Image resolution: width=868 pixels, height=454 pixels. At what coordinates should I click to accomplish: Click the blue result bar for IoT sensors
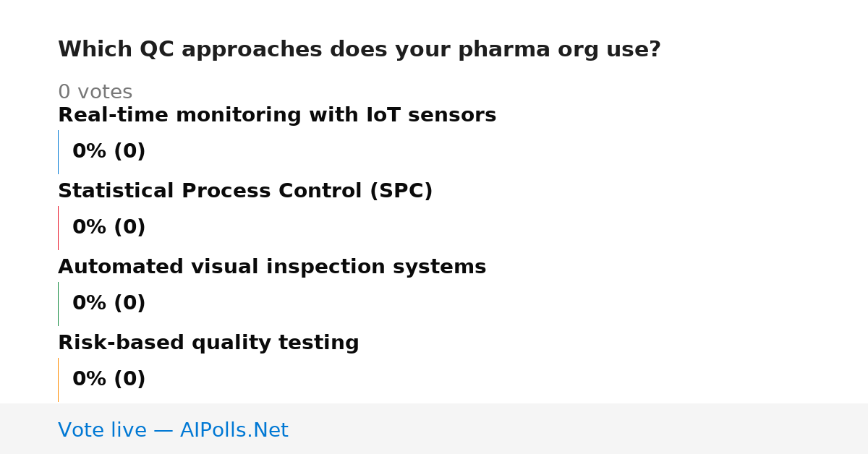58,152
